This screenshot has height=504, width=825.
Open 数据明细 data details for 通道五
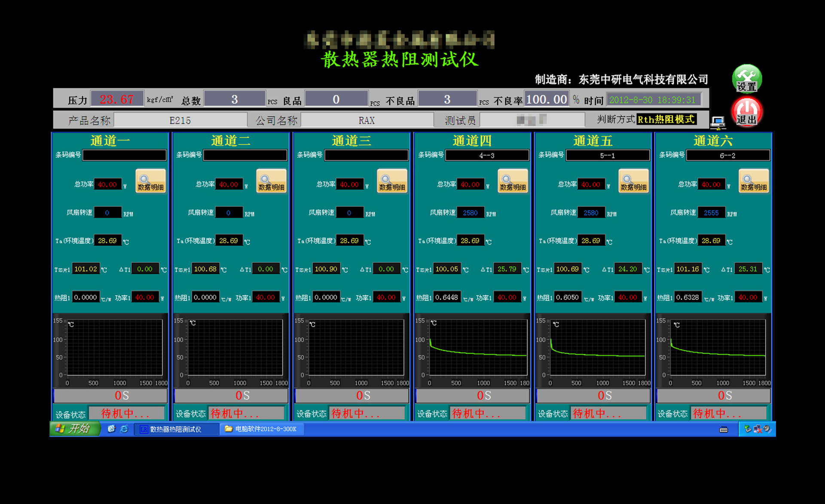point(633,181)
